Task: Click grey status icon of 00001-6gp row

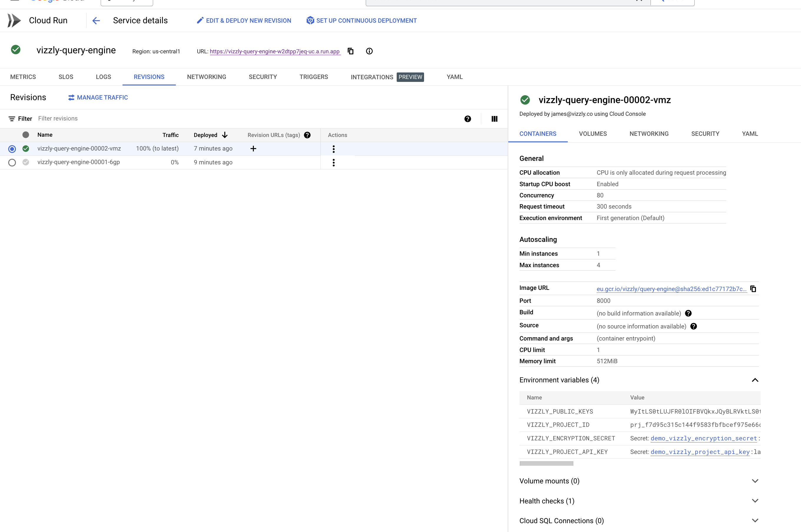Action: pos(26,162)
